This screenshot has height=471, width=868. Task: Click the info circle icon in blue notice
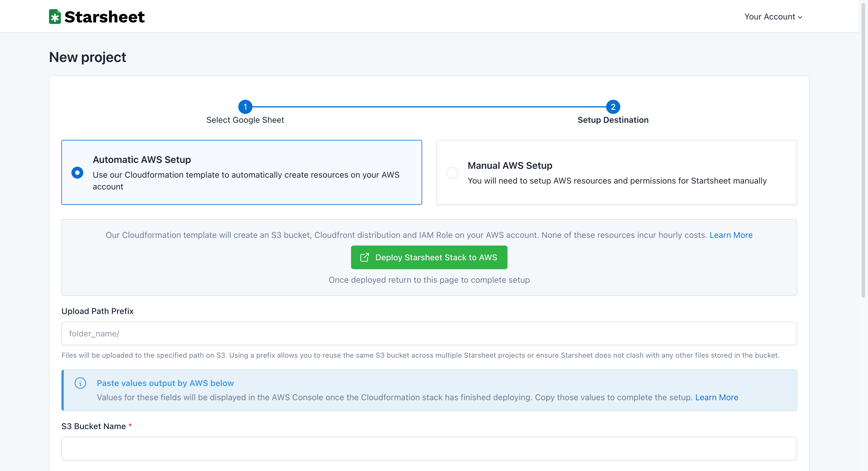[80, 383]
